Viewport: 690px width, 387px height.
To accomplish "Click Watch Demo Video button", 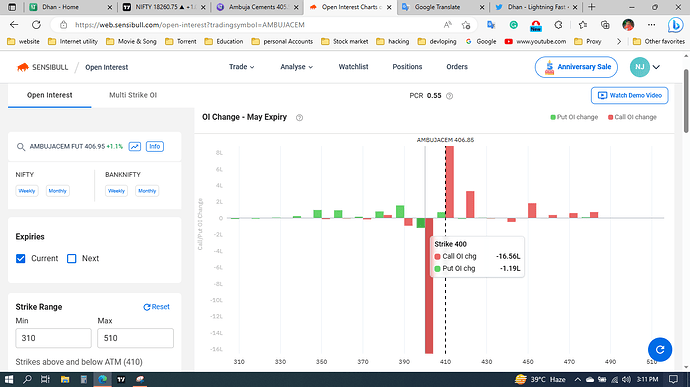I will click(629, 96).
